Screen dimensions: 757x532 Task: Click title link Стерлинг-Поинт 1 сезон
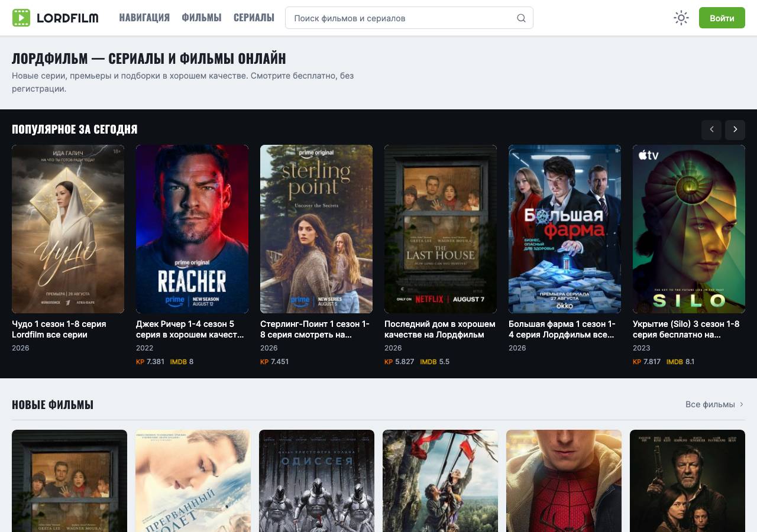tap(315, 329)
